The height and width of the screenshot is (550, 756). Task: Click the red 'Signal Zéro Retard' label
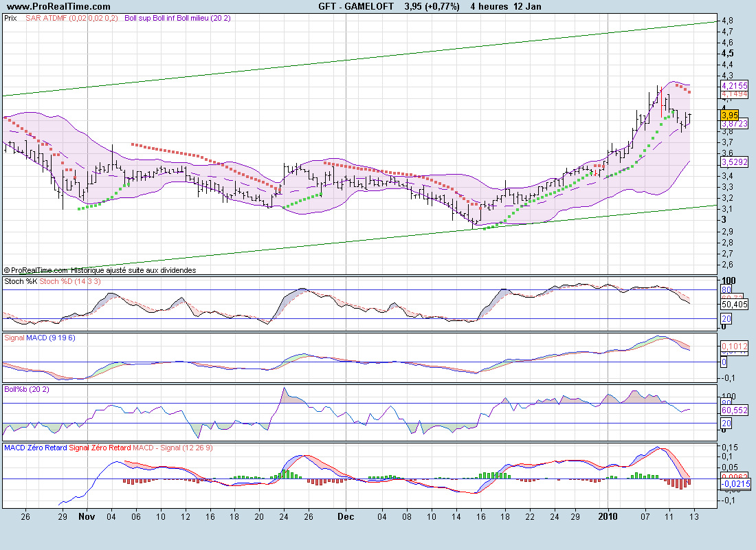tap(100, 448)
